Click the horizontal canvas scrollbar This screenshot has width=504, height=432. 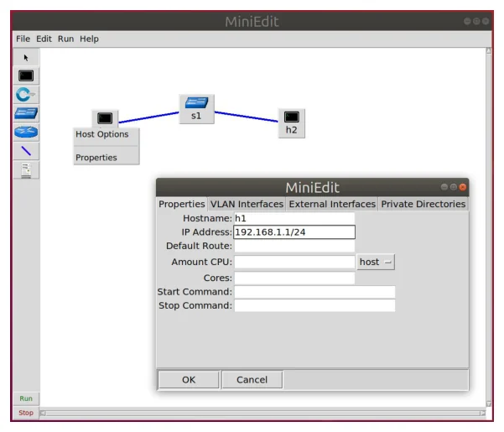click(x=262, y=414)
